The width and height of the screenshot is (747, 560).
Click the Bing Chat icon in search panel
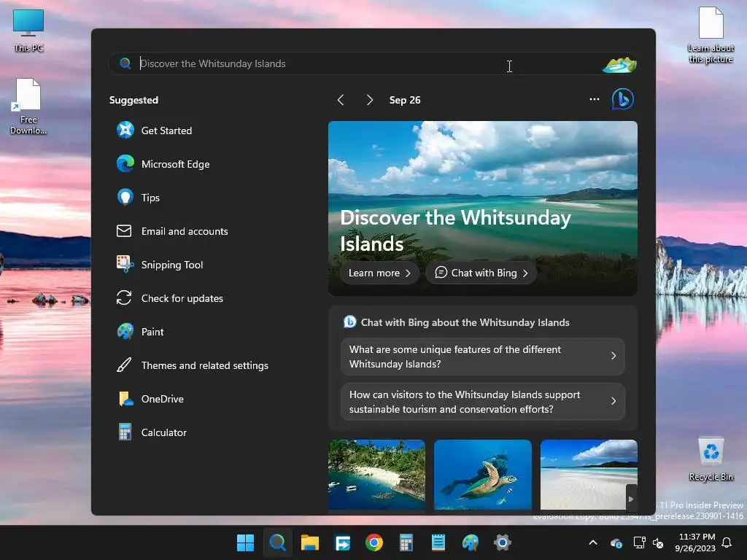(623, 99)
